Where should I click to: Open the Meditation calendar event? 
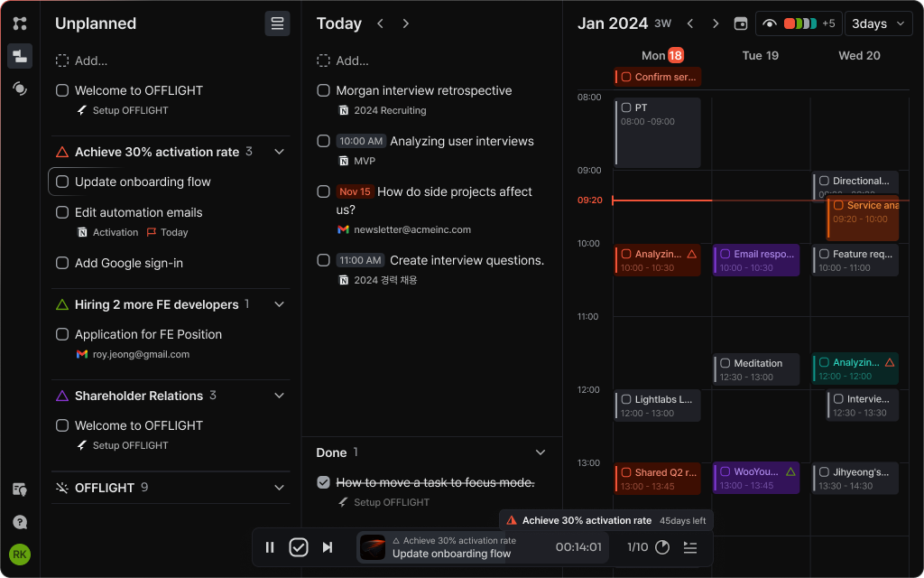pyautogui.click(x=756, y=369)
